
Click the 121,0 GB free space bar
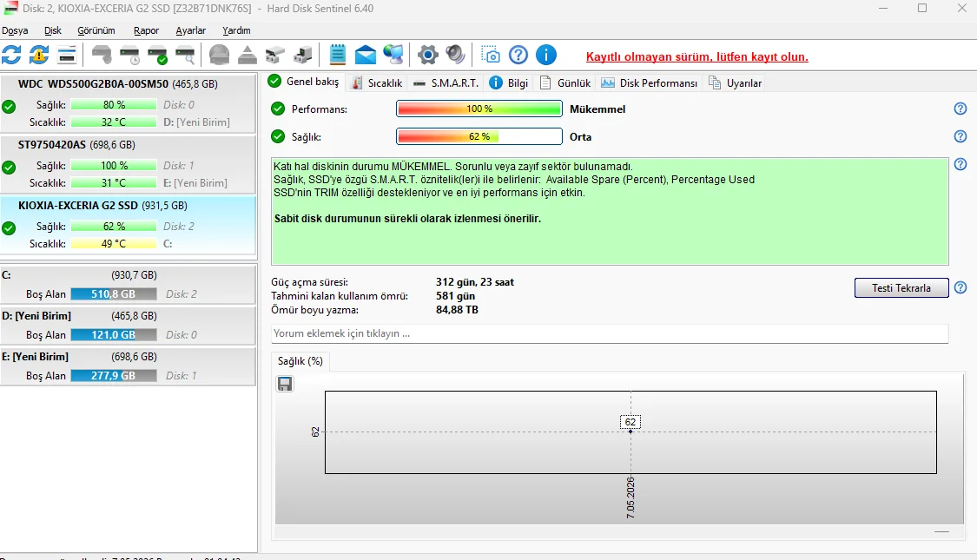pos(114,334)
